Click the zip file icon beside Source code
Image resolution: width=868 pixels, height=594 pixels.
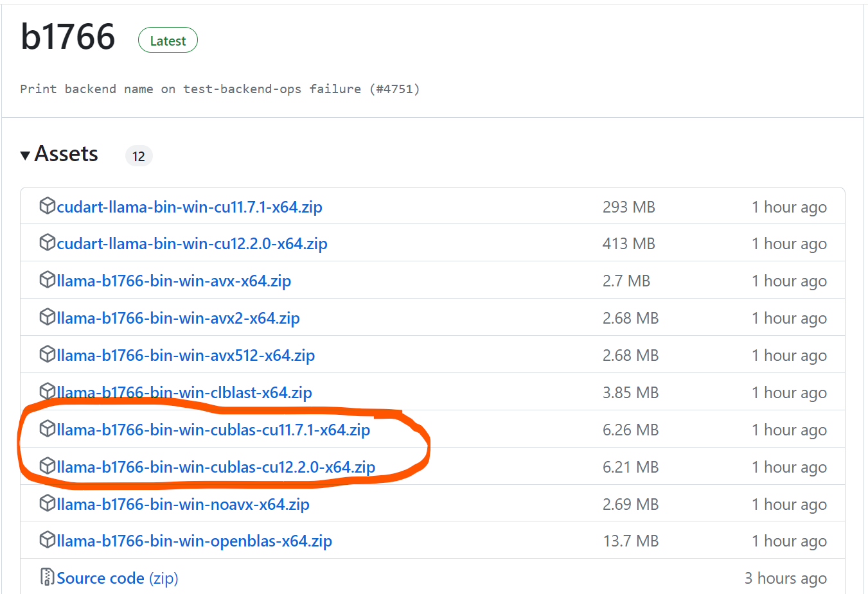point(48,577)
